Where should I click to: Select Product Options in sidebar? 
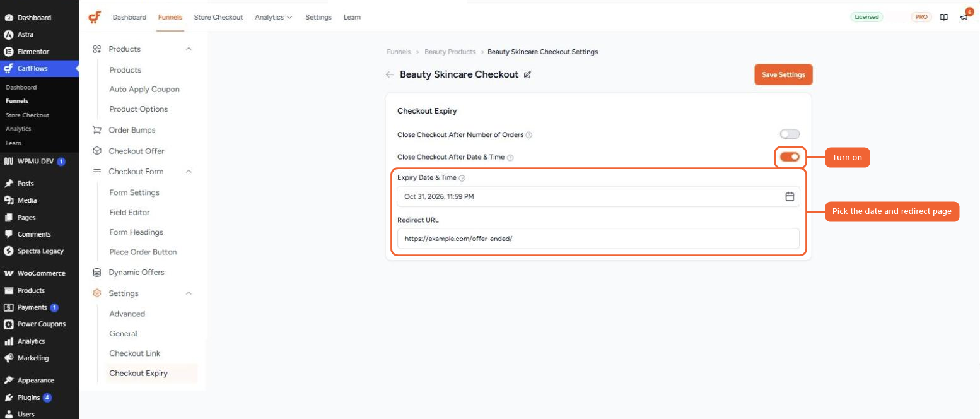coord(139,109)
